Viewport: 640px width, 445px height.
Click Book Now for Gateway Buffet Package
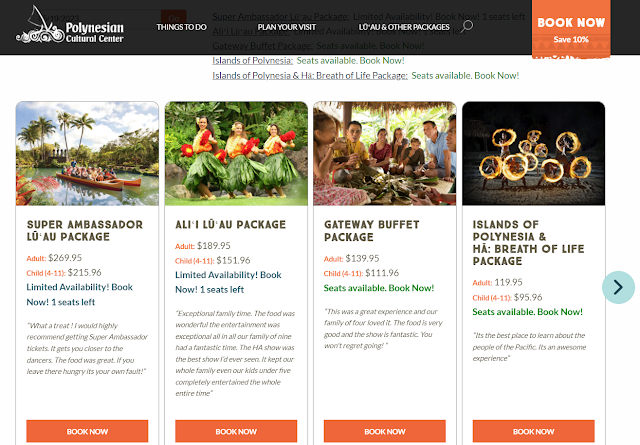[x=384, y=431]
